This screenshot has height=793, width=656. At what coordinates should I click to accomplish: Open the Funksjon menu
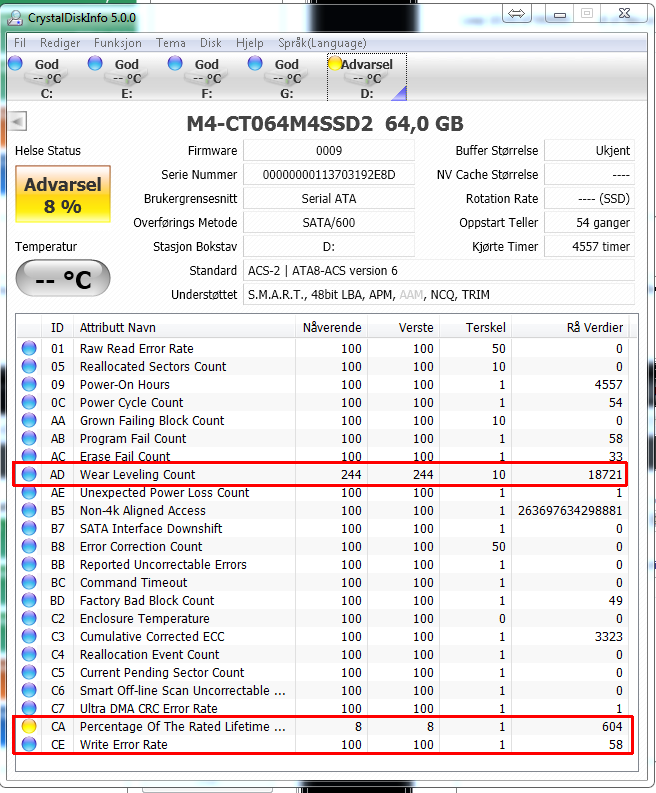click(118, 43)
